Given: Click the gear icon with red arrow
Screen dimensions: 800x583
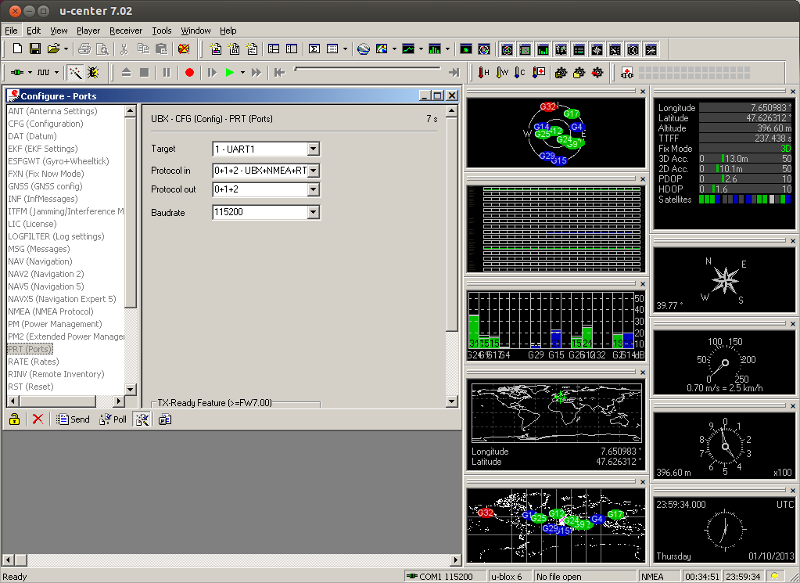Looking at the screenshot, I should [x=597, y=72].
